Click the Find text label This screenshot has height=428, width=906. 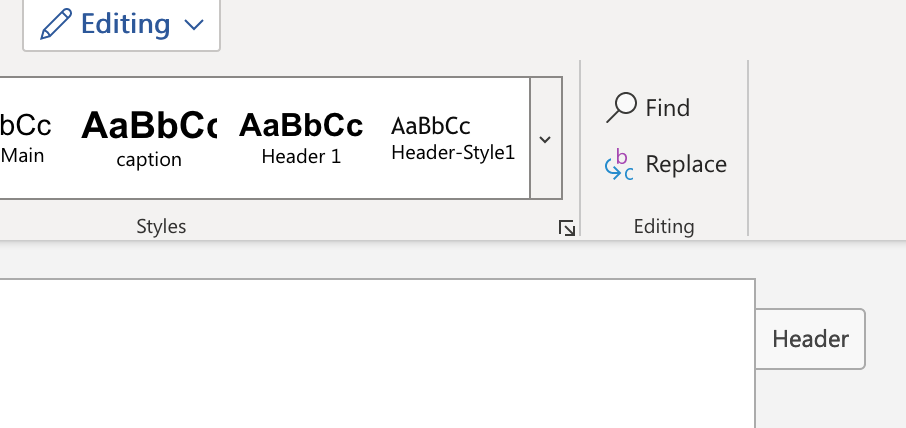667,108
